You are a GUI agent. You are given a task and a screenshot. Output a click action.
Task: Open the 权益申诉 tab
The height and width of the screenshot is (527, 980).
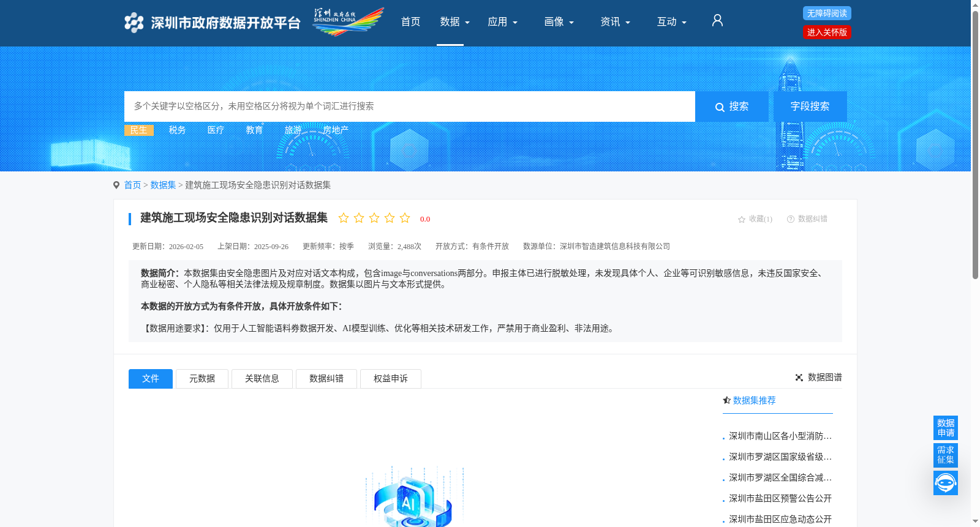391,379
